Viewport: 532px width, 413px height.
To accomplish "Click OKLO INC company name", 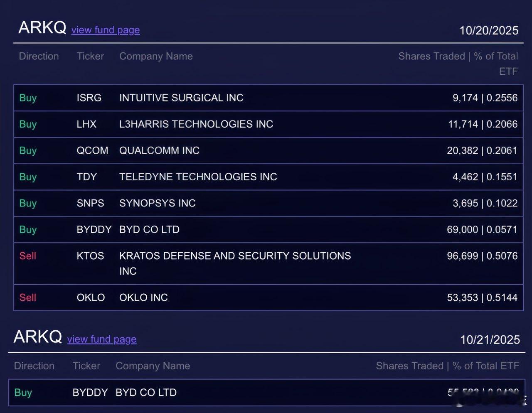I will 143,297.
